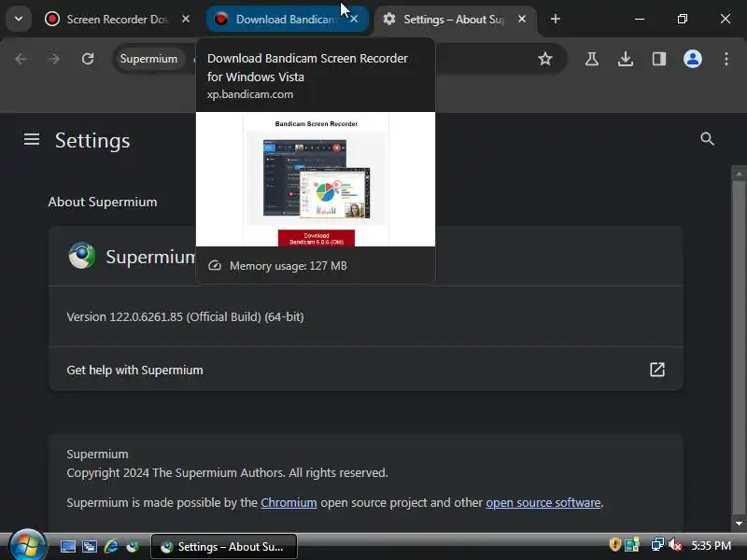This screenshot has height=560, width=747.
Task: Click the 5:35 PM clock
Action: [712, 545]
